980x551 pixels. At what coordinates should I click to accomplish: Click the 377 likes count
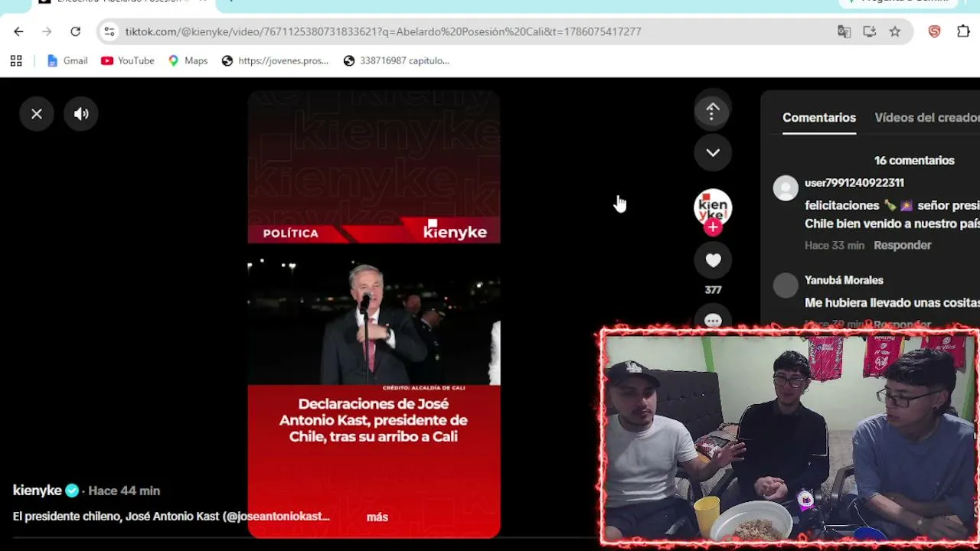click(x=713, y=290)
